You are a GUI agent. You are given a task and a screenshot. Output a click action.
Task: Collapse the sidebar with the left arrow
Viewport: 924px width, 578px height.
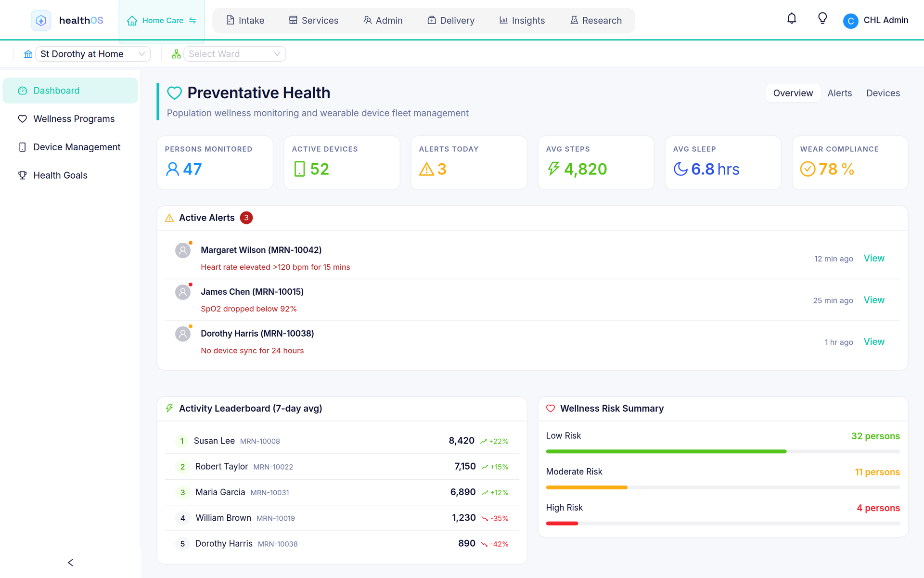[x=71, y=563]
